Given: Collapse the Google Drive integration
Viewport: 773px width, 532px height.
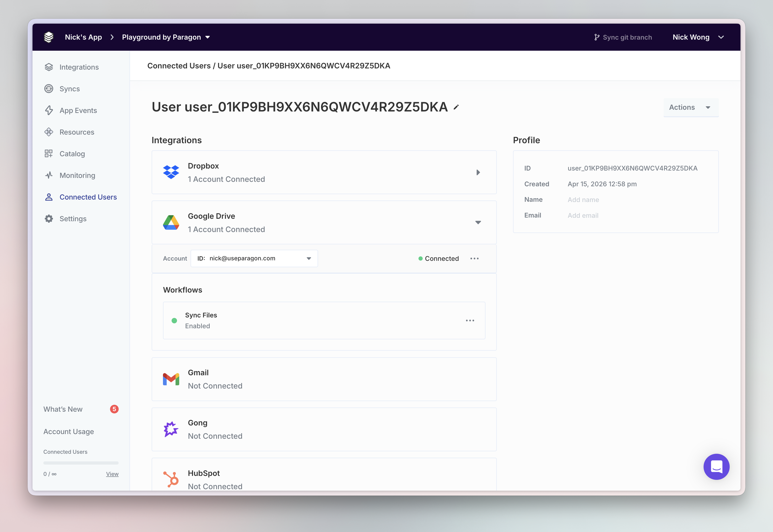Looking at the screenshot, I should (478, 222).
